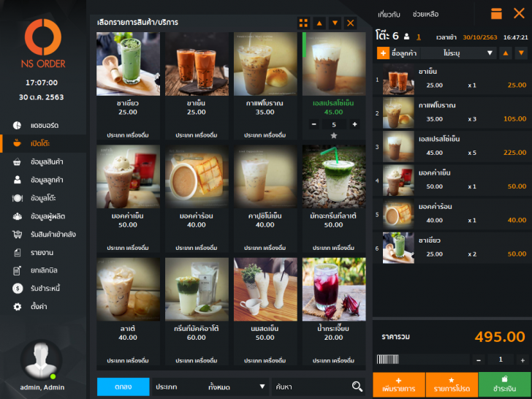This screenshot has width=532, height=399.
Task: Select the ชาเย็น product card in grid
Action: coord(197,85)
